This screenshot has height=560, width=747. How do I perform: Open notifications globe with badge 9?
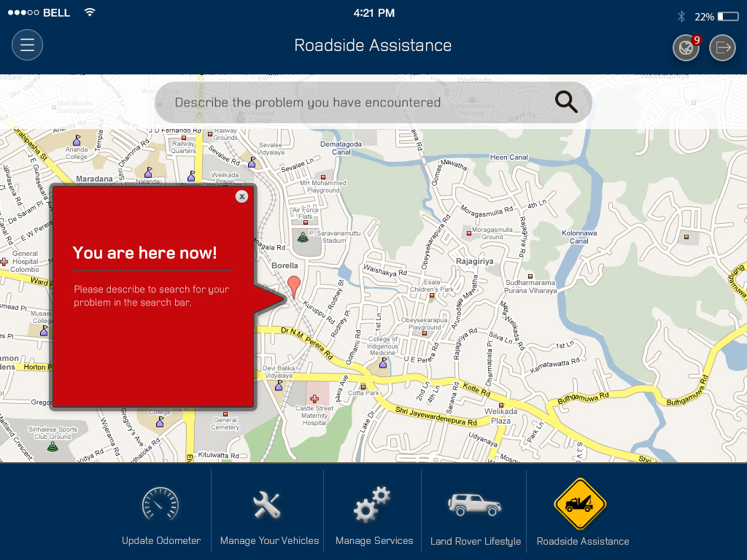[686, 47]
